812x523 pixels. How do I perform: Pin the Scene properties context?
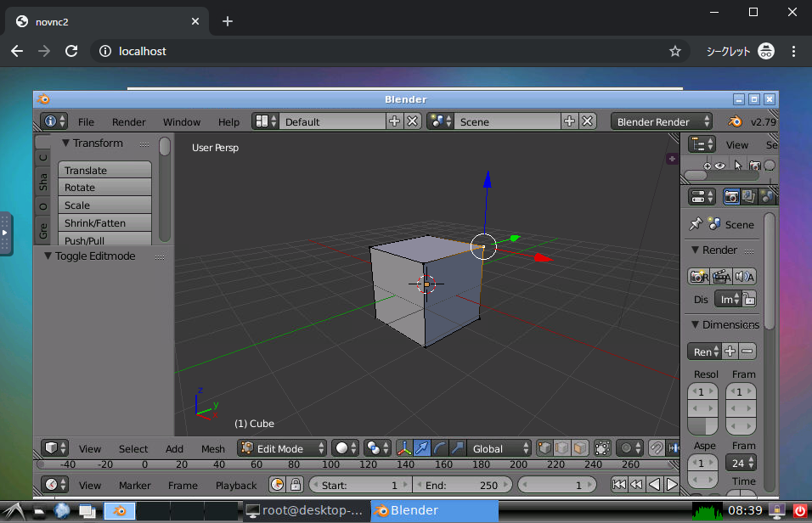click(x=696, y=224)
